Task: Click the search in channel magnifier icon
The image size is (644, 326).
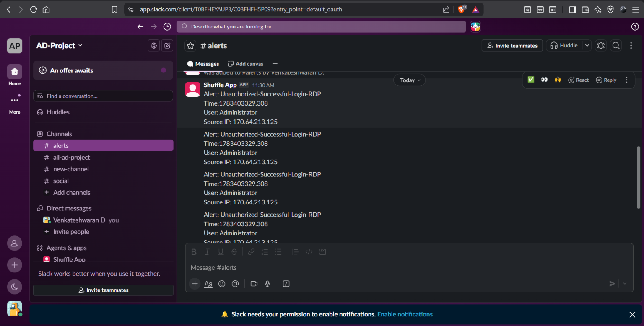Action: 615,45
